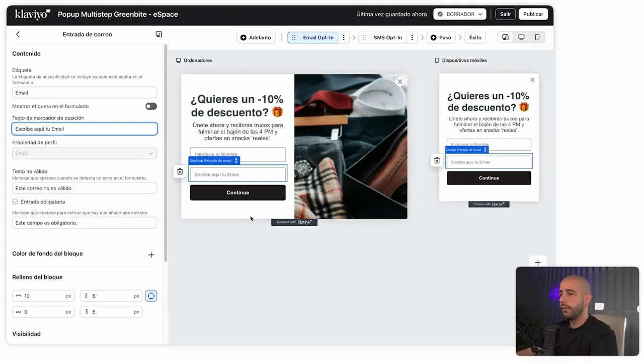
Task: Grab the SMS Opt-In drag handle
Action: [x=364, y=37]
